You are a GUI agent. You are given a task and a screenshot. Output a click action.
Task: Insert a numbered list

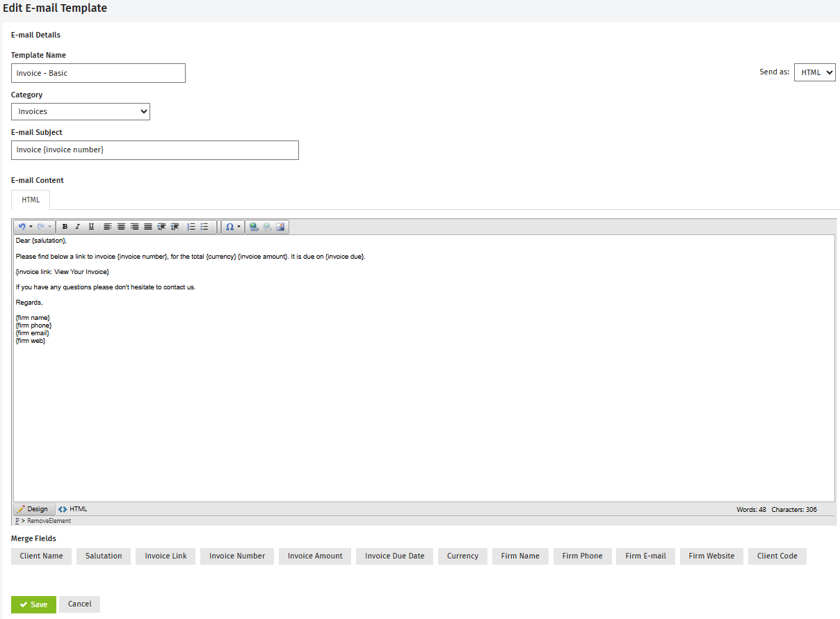point(191,227)
